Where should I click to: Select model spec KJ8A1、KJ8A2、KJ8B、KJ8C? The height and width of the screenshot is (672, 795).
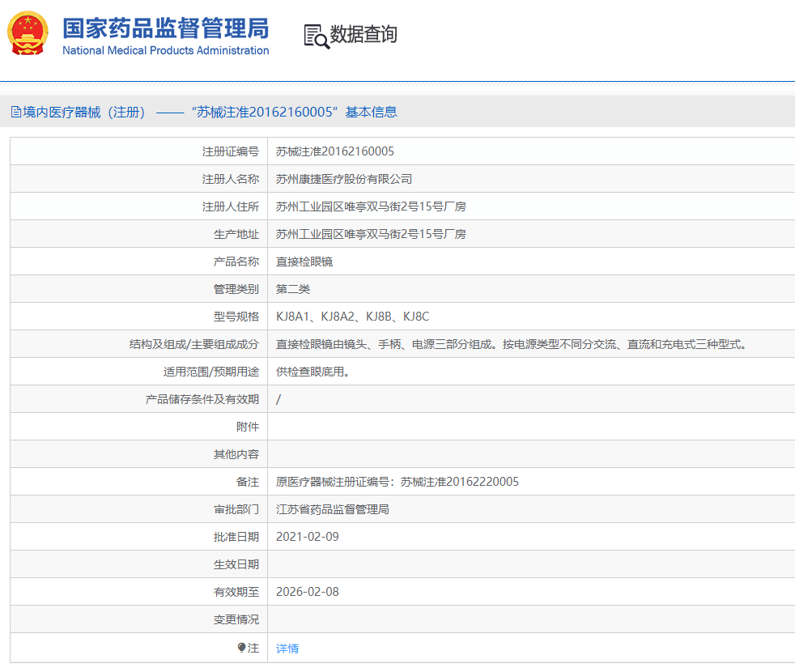pyautogui.click(x=352, y=317)
